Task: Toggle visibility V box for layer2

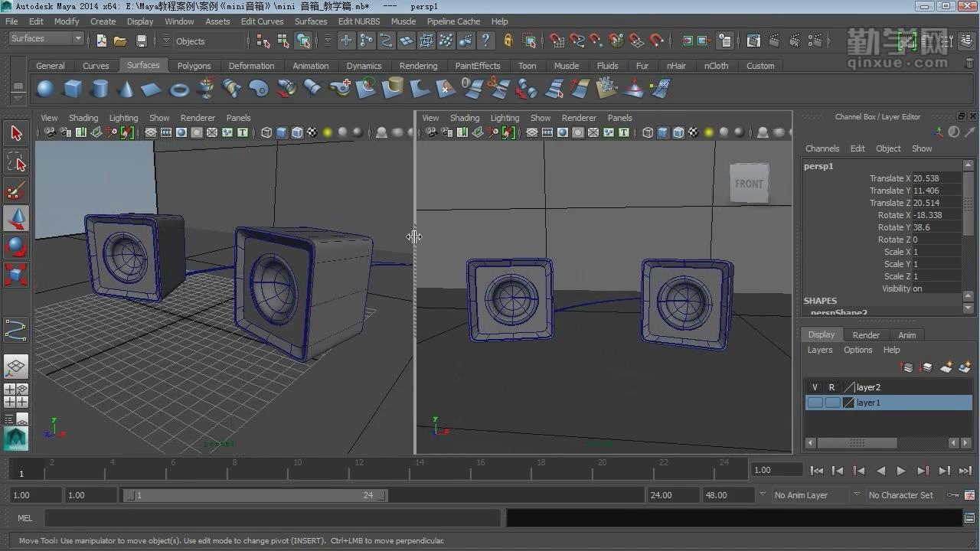Action: tap(815, 387)
